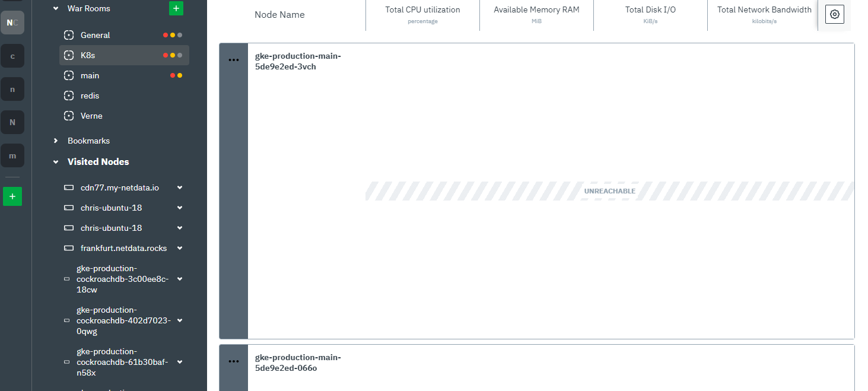Collapse the Visited Nodes section

(56, 161)
